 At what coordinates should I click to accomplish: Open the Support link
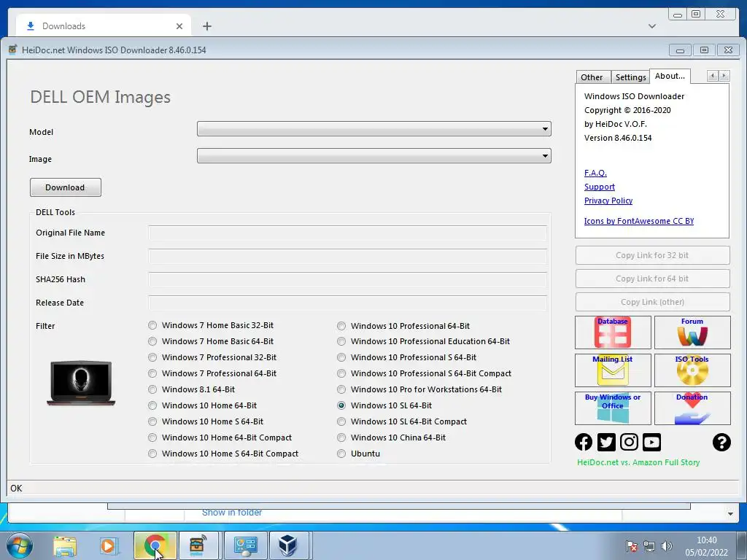[600, 187]
